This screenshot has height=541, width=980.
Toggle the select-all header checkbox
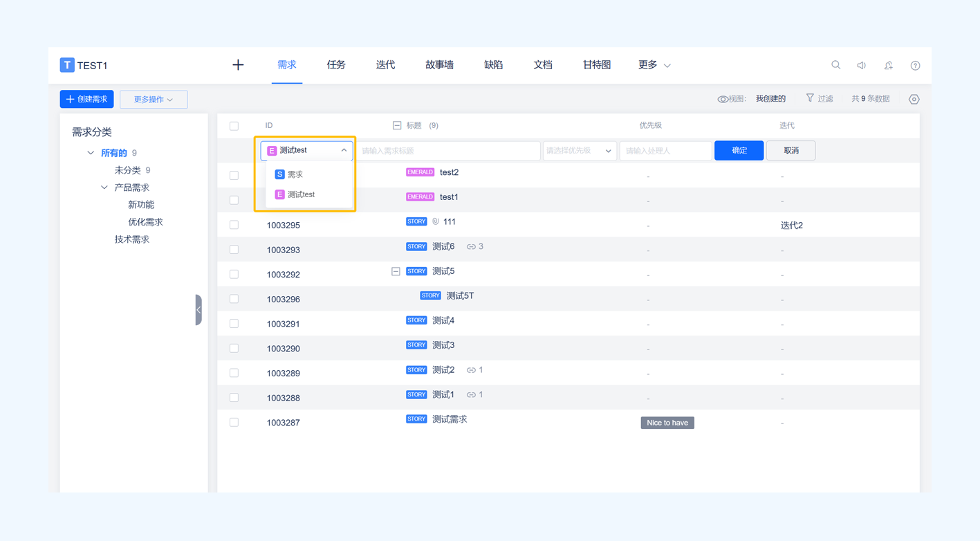tap(234, 126)
